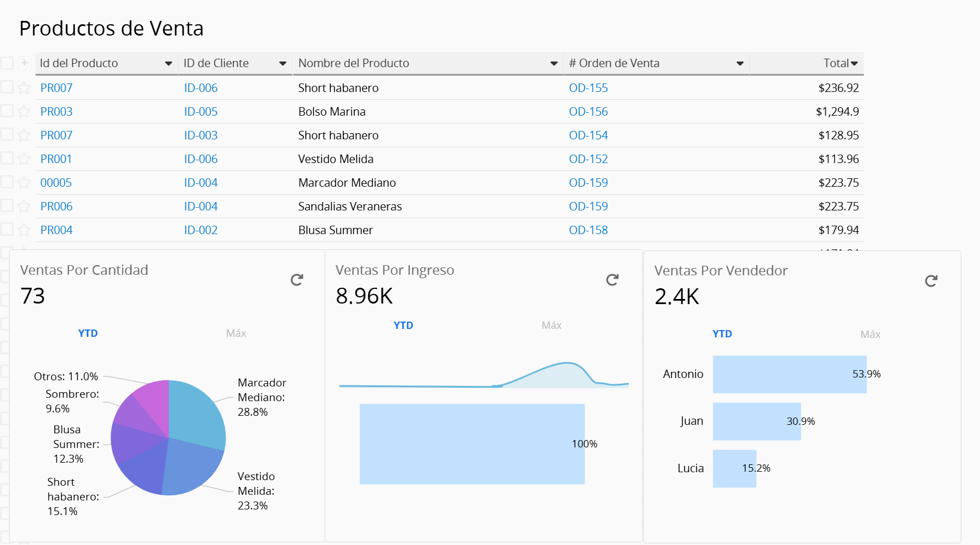Open sales order OD-155
The image size is (980, 545).
coord(588,88)
